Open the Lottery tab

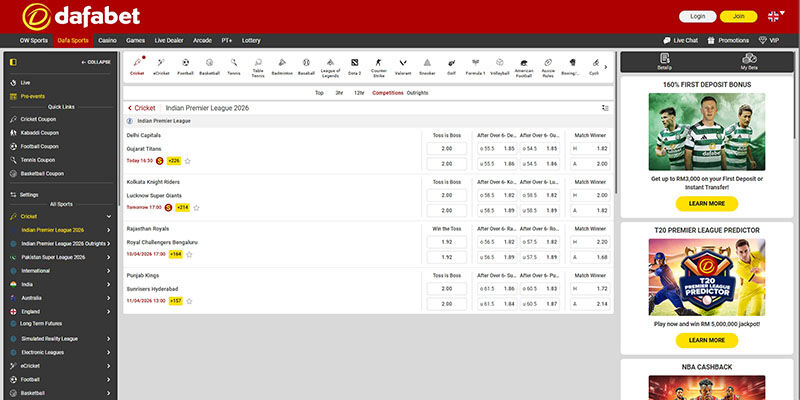pos(251,40)
